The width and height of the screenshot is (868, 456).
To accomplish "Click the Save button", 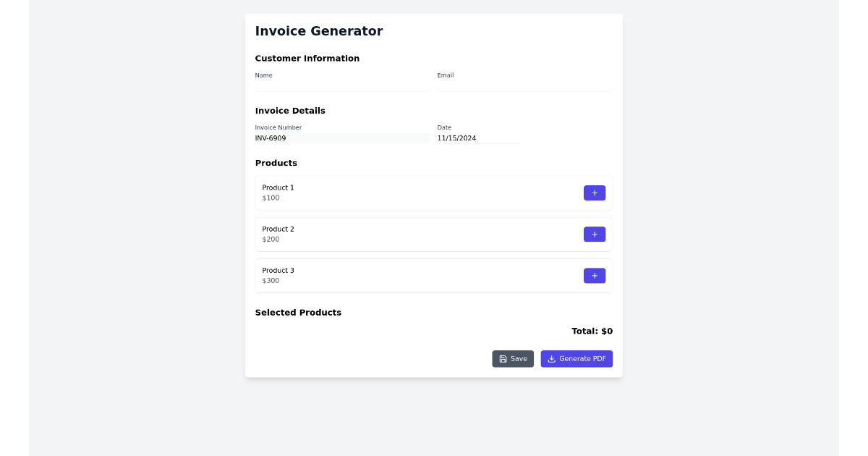I will click(x=513, y=358).
